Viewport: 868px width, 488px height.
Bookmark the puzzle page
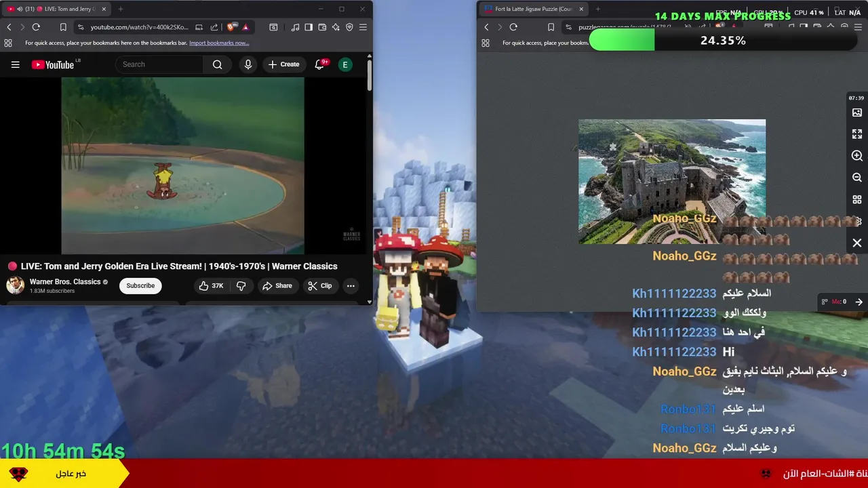[x=551, y=27]
